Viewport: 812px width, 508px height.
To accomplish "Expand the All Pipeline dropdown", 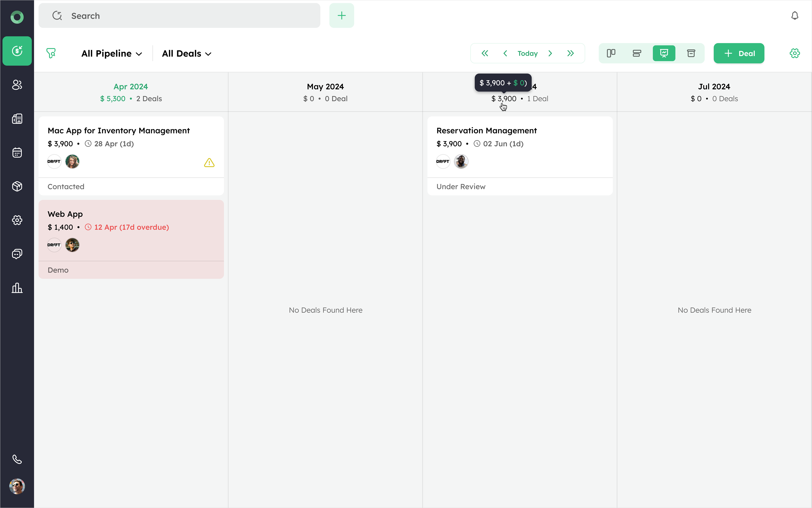I will [x=111, y=53].
